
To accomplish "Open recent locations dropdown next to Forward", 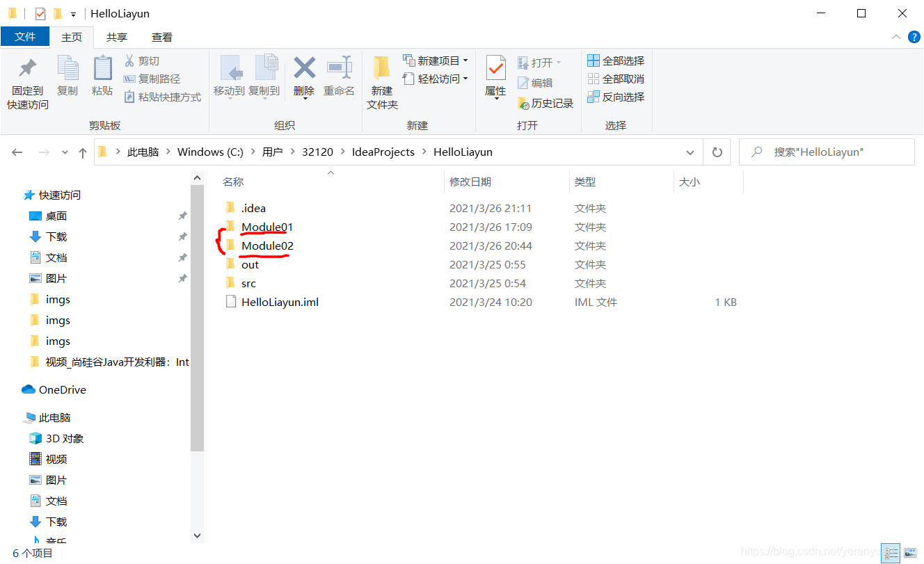I will 65,152.
